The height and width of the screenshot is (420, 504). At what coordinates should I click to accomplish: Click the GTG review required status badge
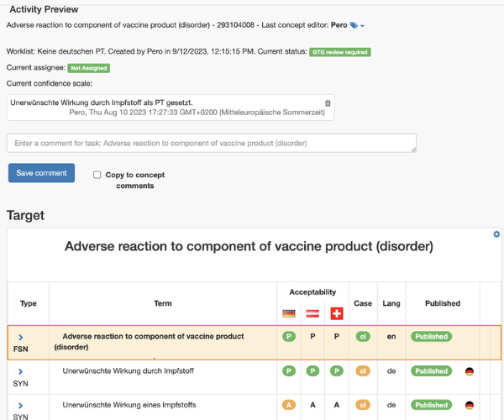click(x=339, y=52)
